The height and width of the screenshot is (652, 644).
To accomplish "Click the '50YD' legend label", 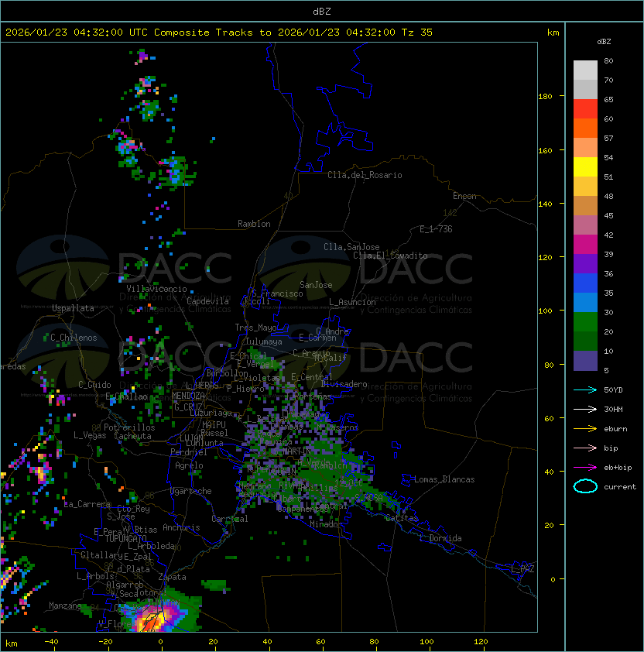I will pyautogui.click(x=613, y=389).
